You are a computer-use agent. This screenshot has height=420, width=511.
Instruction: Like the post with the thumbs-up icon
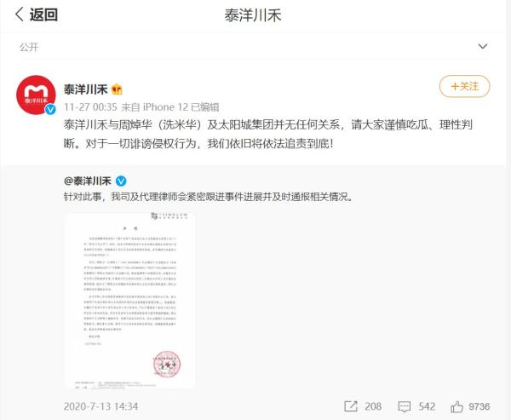click(456, 406)
